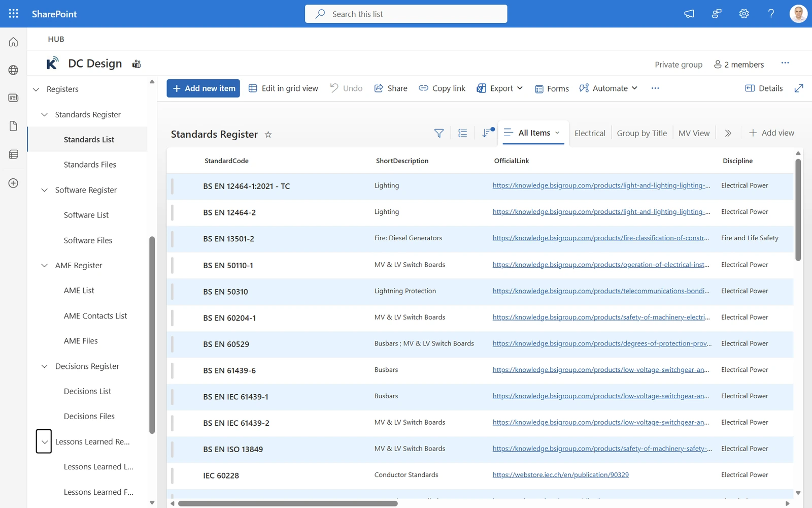Click the Search this list box

click(406, 14)
